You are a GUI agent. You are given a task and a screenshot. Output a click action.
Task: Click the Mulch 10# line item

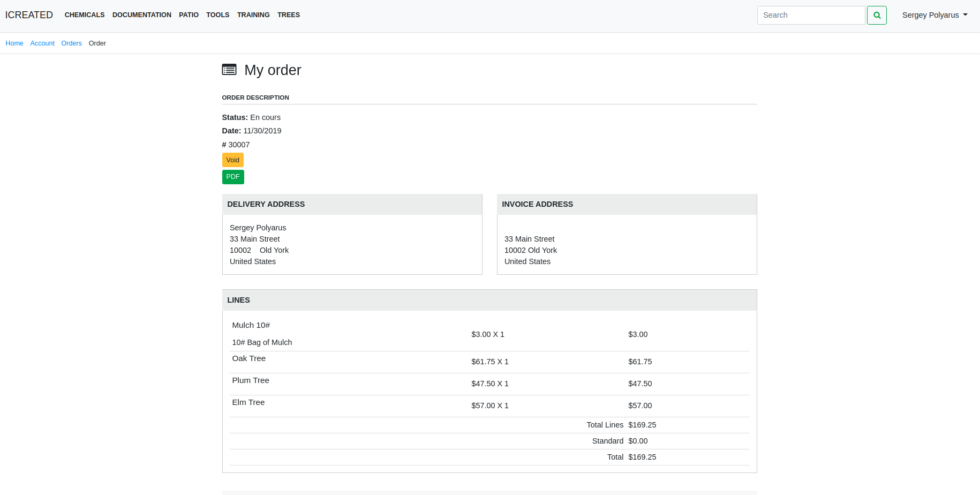(x=251, y=325)
